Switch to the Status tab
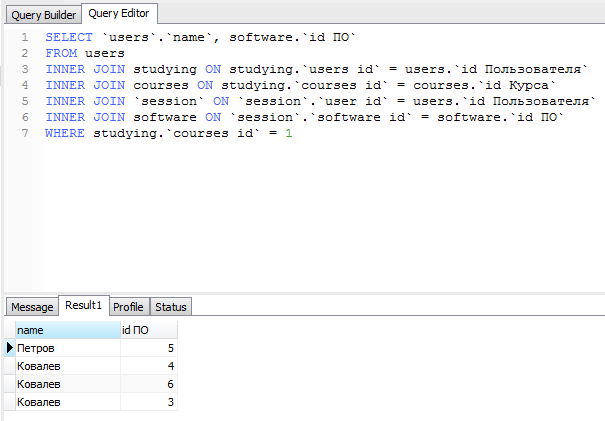Image resolution: width=605 pixels, height=421 pixels. (x=171, y=307)
